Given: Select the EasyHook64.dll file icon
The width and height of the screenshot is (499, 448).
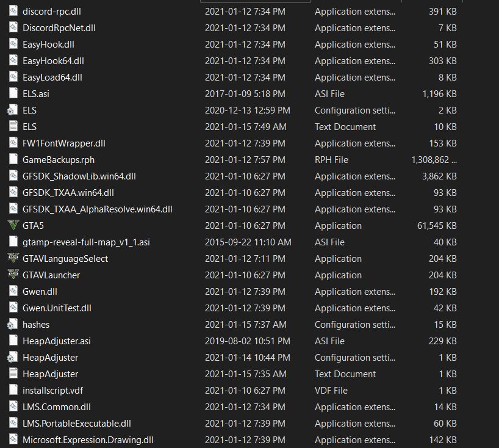Looking at the screenshot, I should pos(13,60).
